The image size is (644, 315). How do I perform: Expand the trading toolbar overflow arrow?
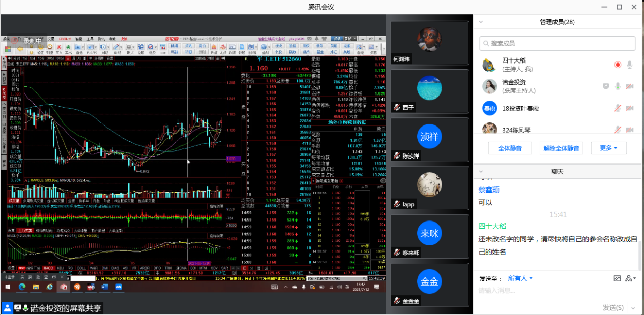[384, 49]
